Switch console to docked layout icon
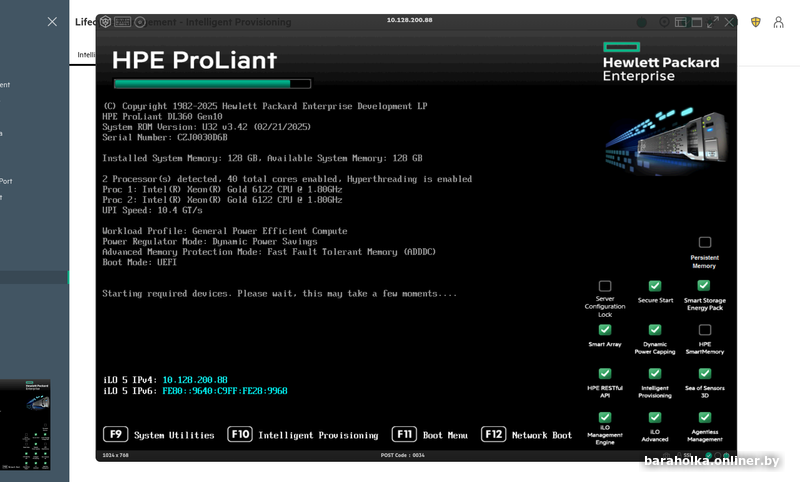Image resolution: width=800 pixels, height=482 pixels. 681,22
